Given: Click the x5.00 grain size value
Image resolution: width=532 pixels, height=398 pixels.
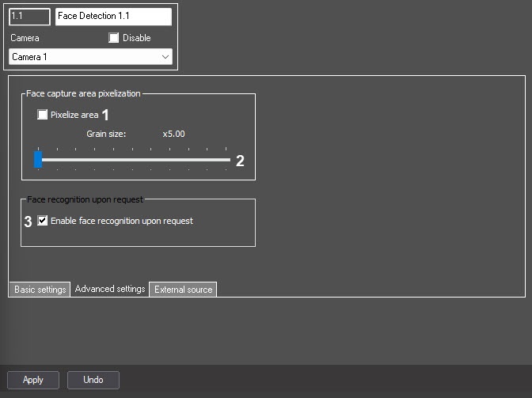Looking at the screenshot, I should click(173, 134).
